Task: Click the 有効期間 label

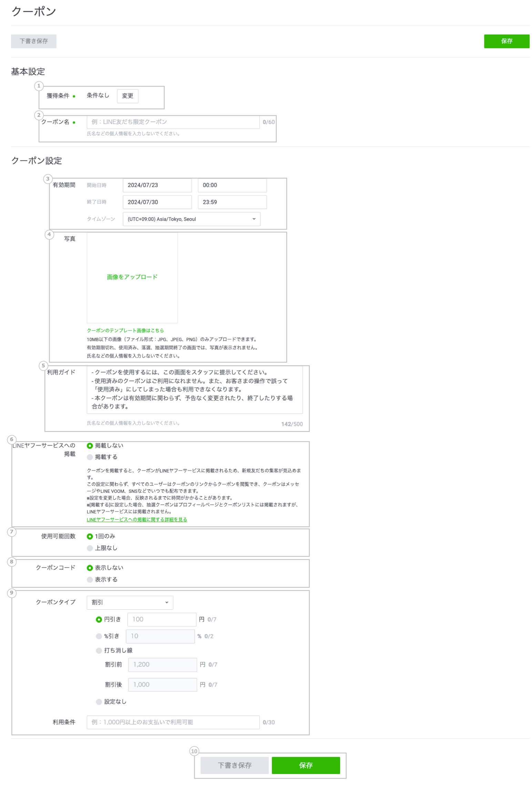Action: tap(64, 185)
